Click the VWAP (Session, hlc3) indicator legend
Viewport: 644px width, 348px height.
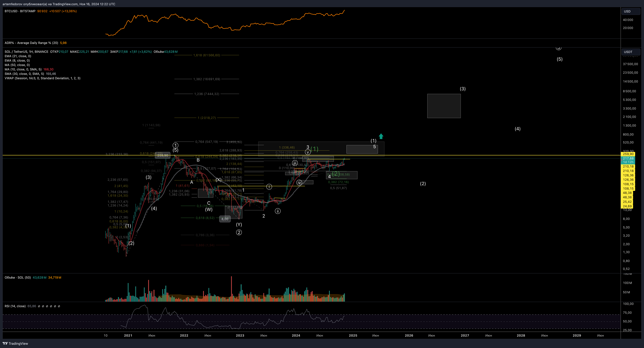43,78
